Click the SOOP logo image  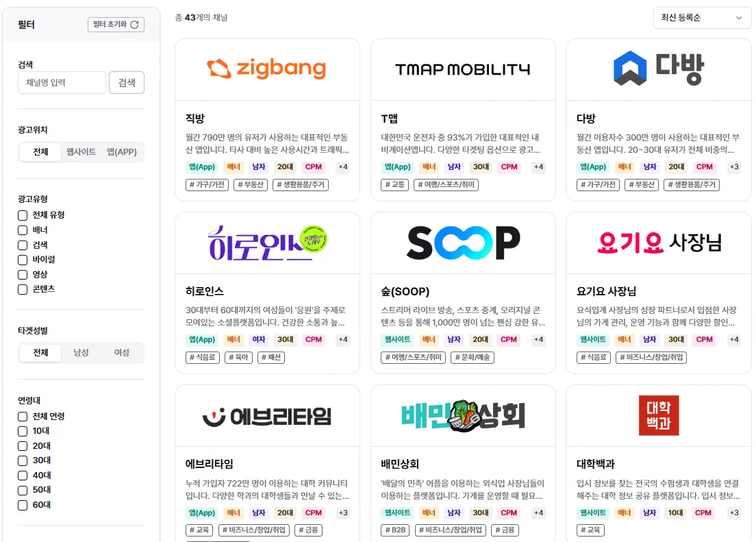pyautogui.click(x=463, y=243)
